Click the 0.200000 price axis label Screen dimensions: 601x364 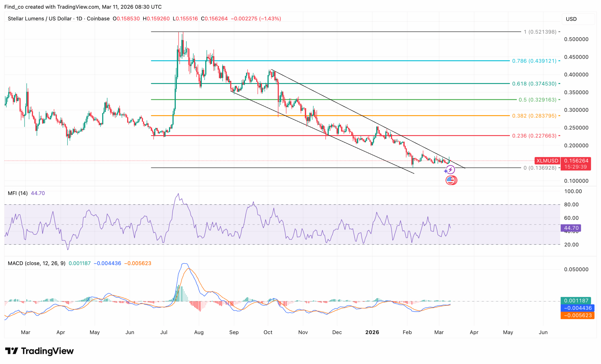point(576,146)
